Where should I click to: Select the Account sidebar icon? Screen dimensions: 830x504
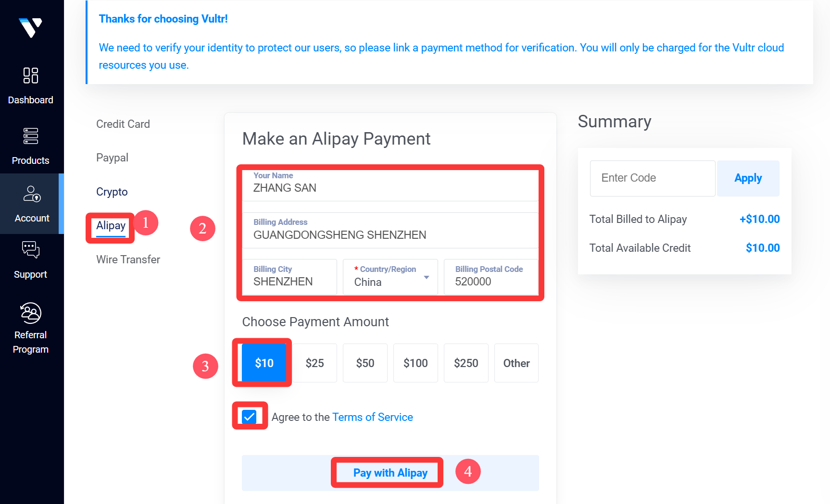pyautogui.click(x=32, y=194)
